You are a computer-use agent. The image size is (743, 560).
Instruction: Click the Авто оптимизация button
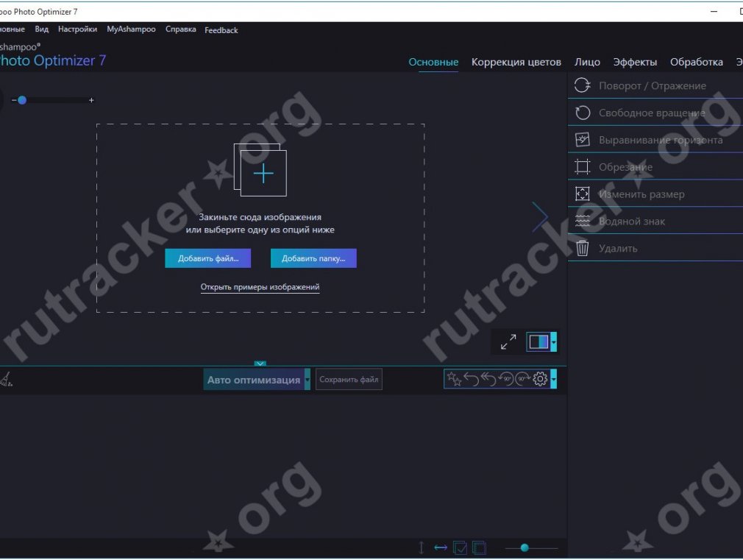pyautogui.click(x=254, y=379)
